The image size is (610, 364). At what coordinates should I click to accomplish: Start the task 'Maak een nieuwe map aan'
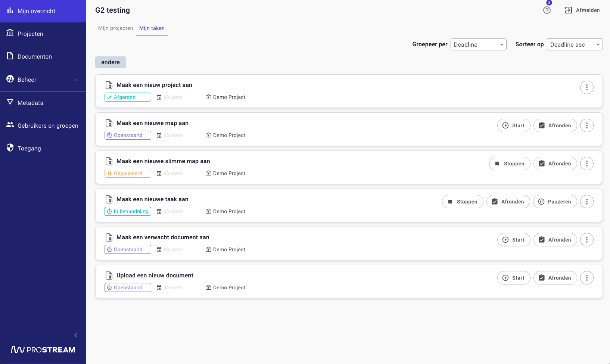pos(513,125)
